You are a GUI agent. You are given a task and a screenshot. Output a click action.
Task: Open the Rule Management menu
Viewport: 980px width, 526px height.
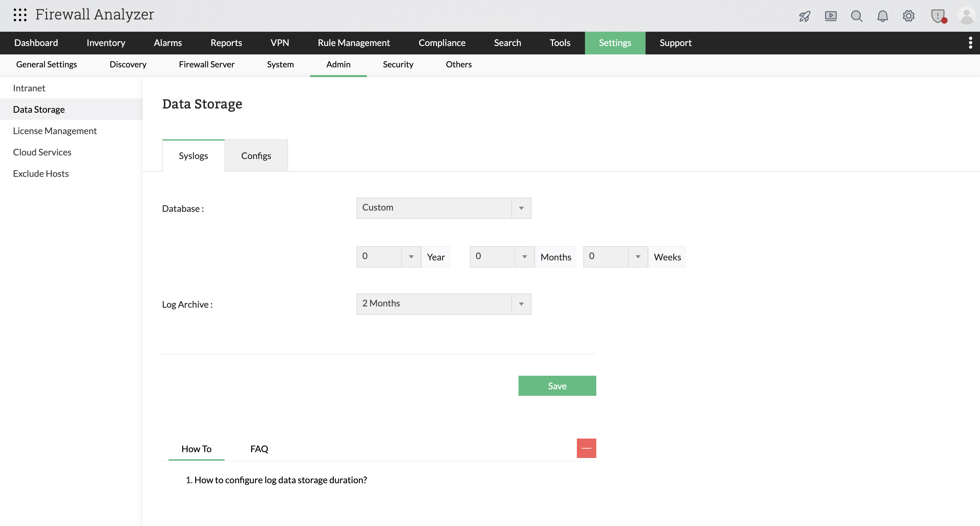pos(354,43)
